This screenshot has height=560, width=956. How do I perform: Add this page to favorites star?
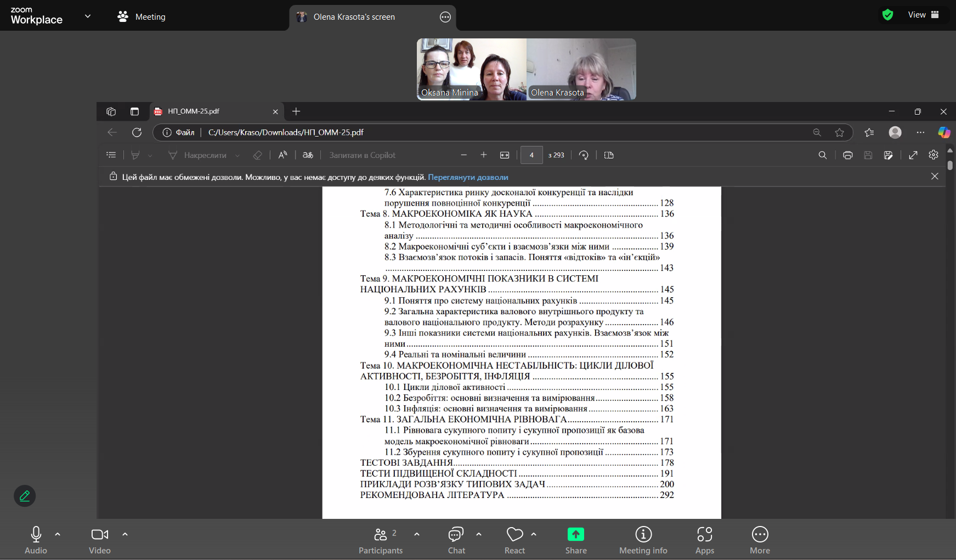839,132
